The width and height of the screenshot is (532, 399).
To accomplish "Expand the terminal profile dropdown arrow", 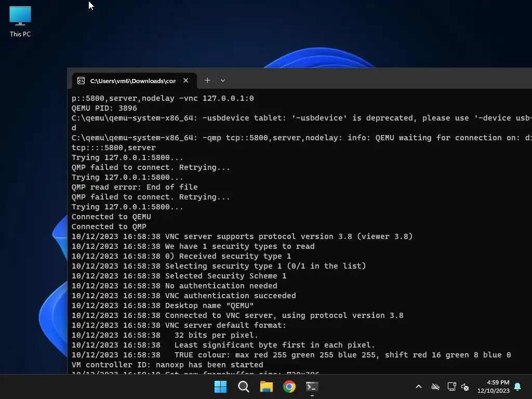I will coord(222,81).
